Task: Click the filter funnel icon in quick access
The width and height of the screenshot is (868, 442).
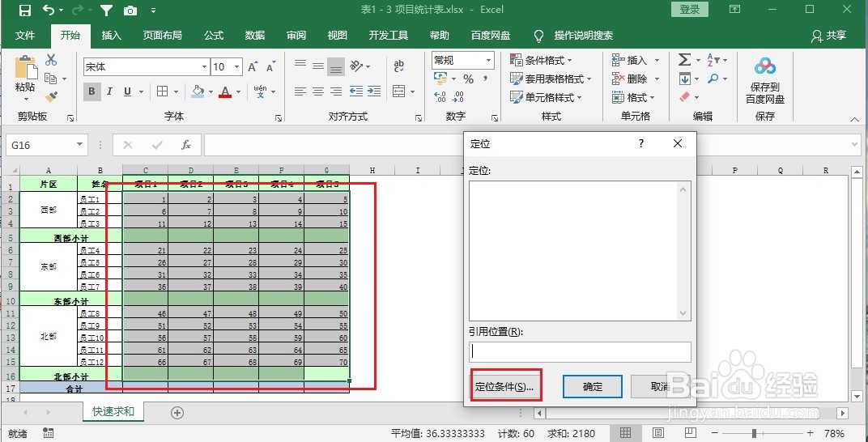Action: [x=108, y=10]
